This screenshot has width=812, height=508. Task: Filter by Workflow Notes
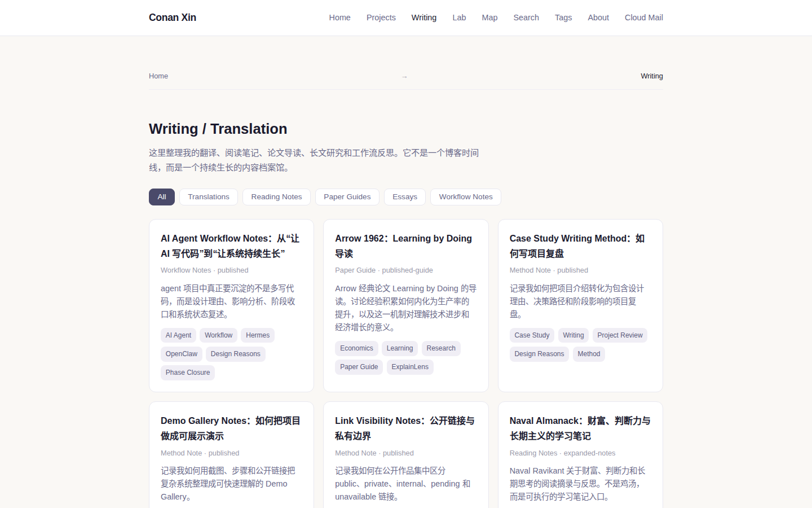point(466,197)
